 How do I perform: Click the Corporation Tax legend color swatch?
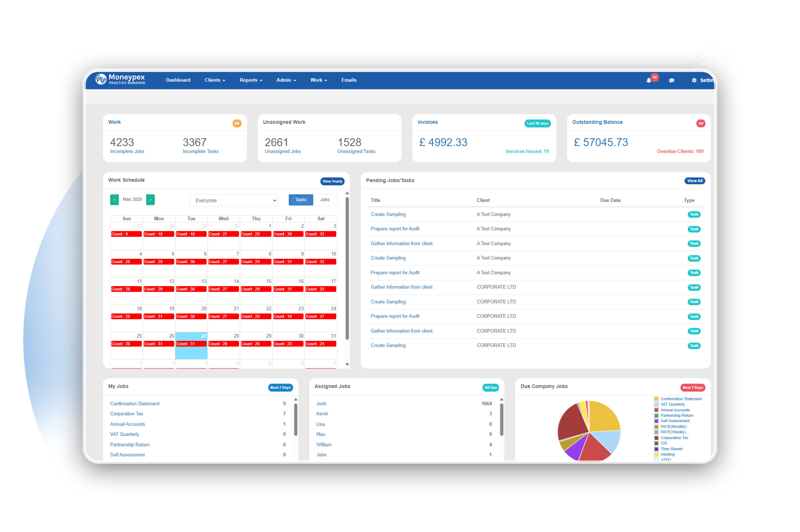656,438
